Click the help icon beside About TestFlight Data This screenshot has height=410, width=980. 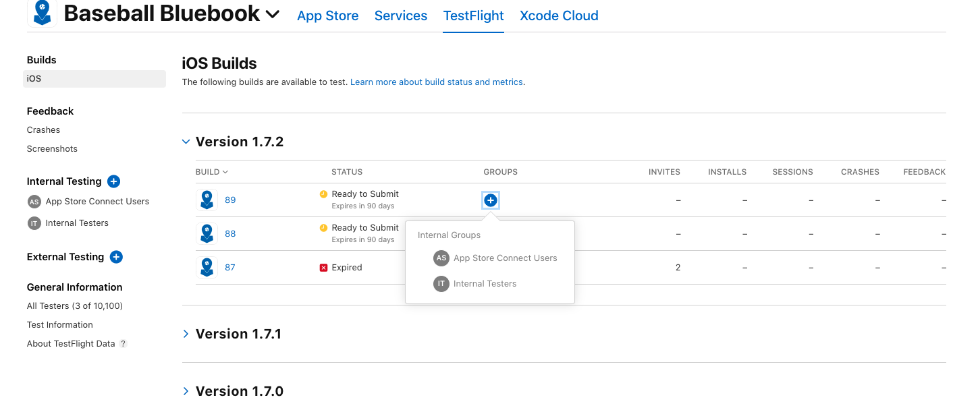(123, 344)
